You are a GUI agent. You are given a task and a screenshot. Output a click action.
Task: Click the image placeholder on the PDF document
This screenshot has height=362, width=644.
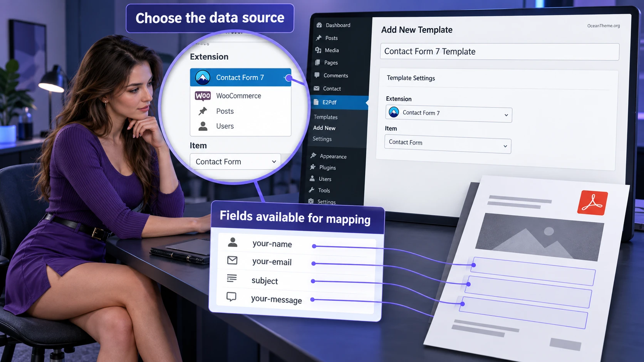(540, 237)
